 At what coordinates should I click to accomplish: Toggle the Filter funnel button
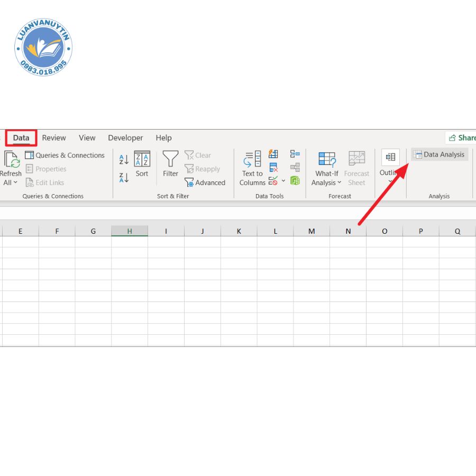point(170,164)
